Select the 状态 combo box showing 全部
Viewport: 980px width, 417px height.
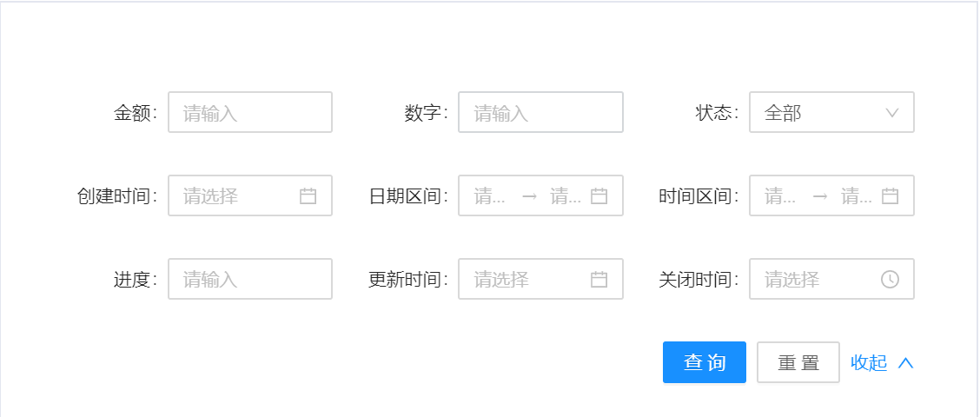(832, 113)
